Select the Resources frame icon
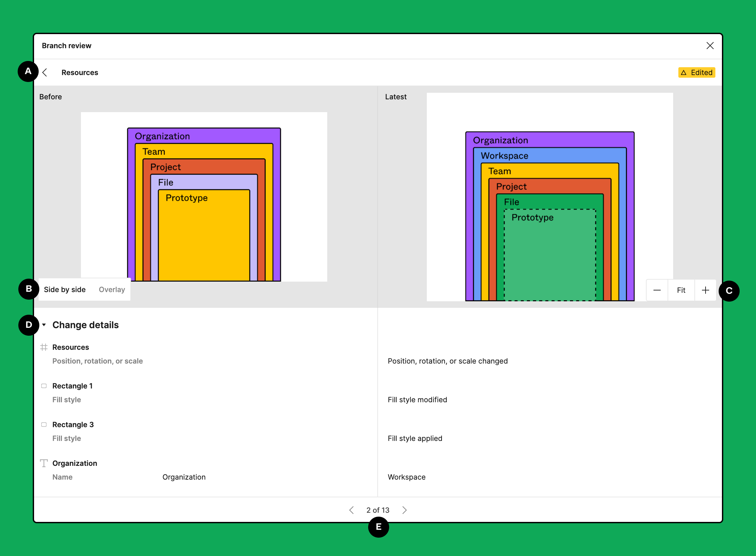756x556 pixels. coord(44,347)
